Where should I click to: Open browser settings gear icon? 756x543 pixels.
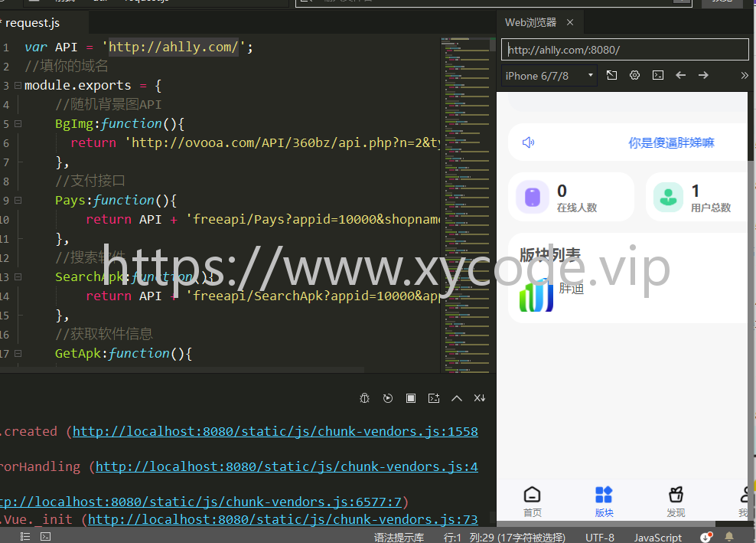[x=634, y=75]
